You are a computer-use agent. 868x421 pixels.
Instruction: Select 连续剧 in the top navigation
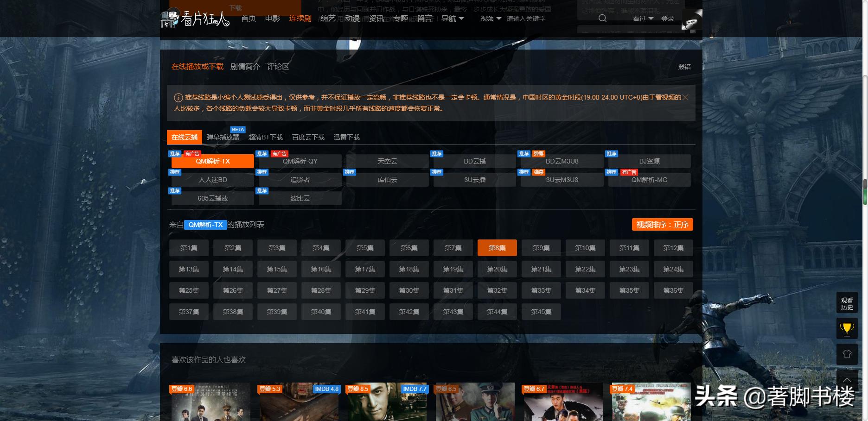(x=300, y=19)
